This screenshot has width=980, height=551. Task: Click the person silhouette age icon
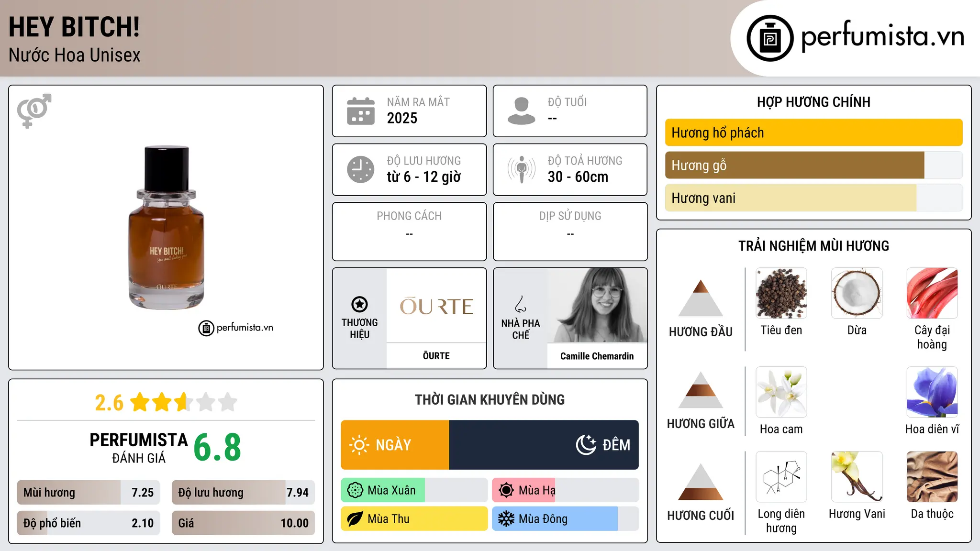pyautogui.click(x=521, y=111)
